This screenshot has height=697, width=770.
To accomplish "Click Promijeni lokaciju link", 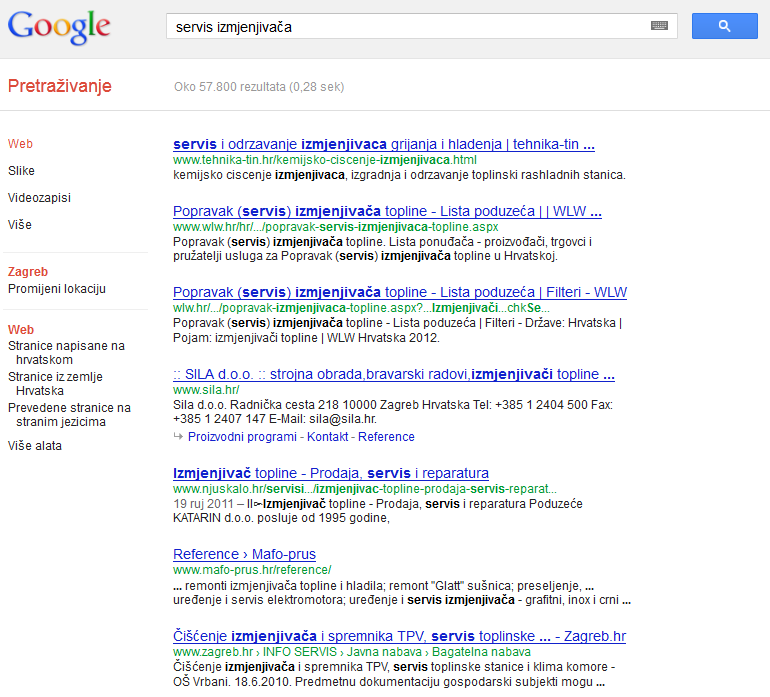I will 57,289.
